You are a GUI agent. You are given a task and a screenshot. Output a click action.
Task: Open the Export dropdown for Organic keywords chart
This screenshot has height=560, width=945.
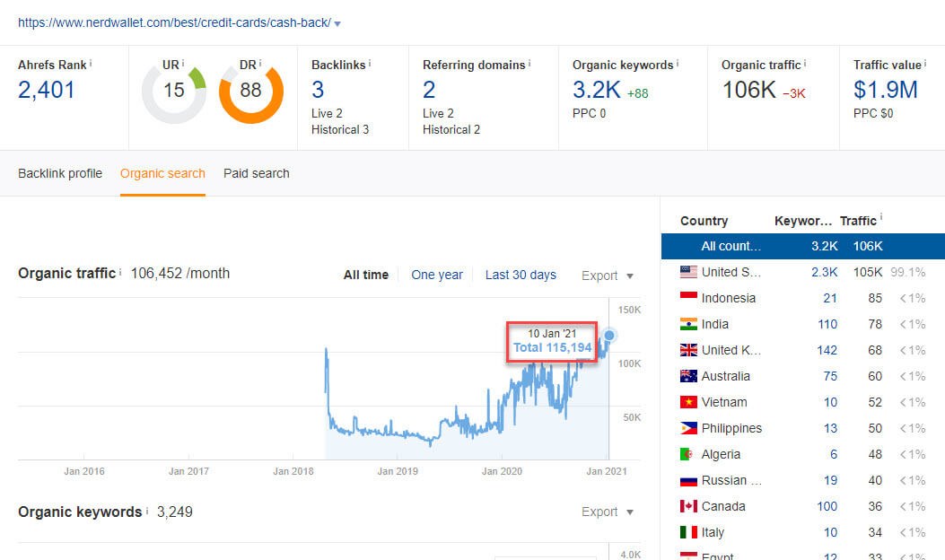pyautogui.click(x=607, y=512)
